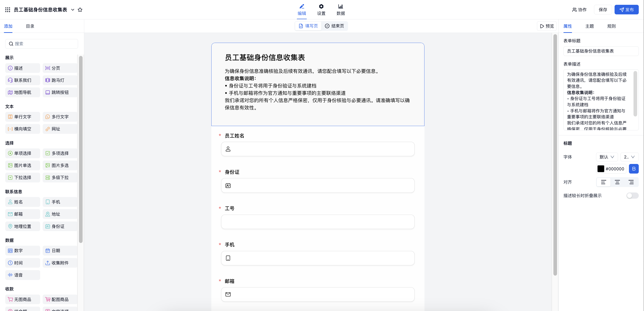This screenshot has height=311, width=644.
Task: Edit the 表单标题 input field
Action: 601,51
